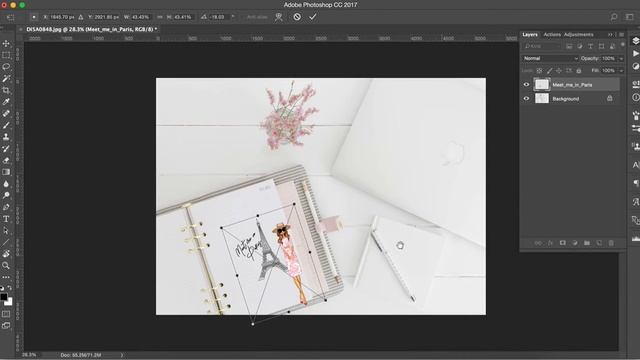
Task: Select the Pen tool
Action: pyautogui.click(x=6, y=207)
